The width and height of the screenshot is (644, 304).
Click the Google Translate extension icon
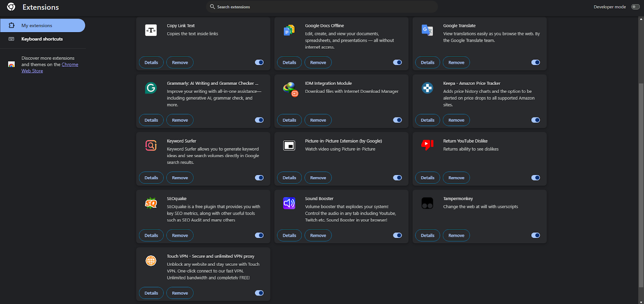427,30
